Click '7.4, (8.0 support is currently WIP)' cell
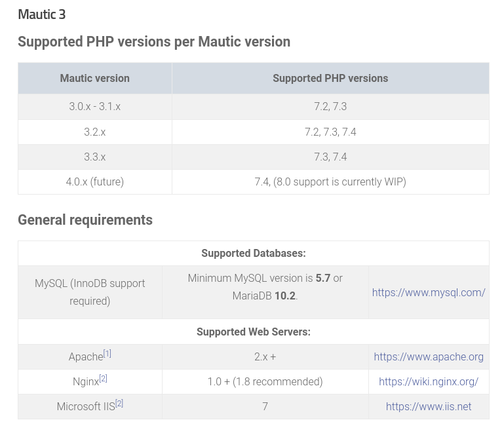504x422 pixels. click(330, 182)
